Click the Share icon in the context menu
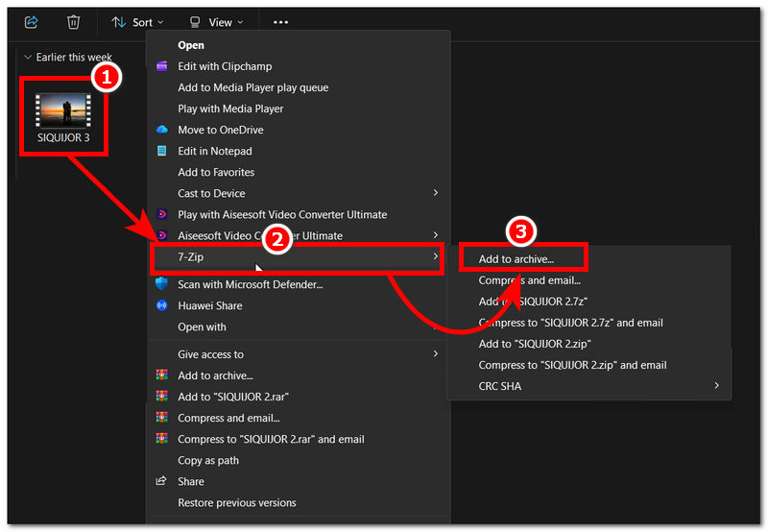Image resolution: width=768 pixels, height=532 pixels. (161, 481)
